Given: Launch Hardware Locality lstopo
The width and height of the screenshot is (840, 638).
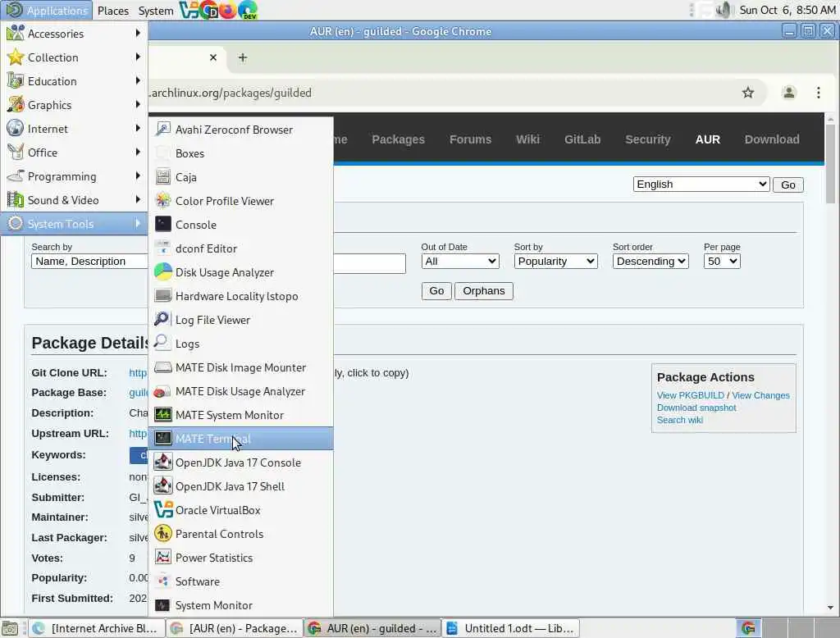Looking at the screenshot, I should click(x=240, y=296).
